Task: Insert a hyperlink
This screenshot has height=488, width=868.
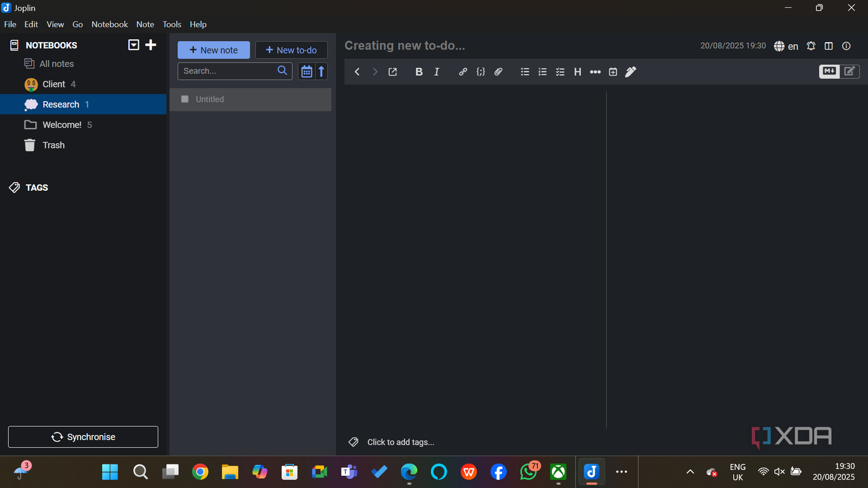Action: point(463,72)
